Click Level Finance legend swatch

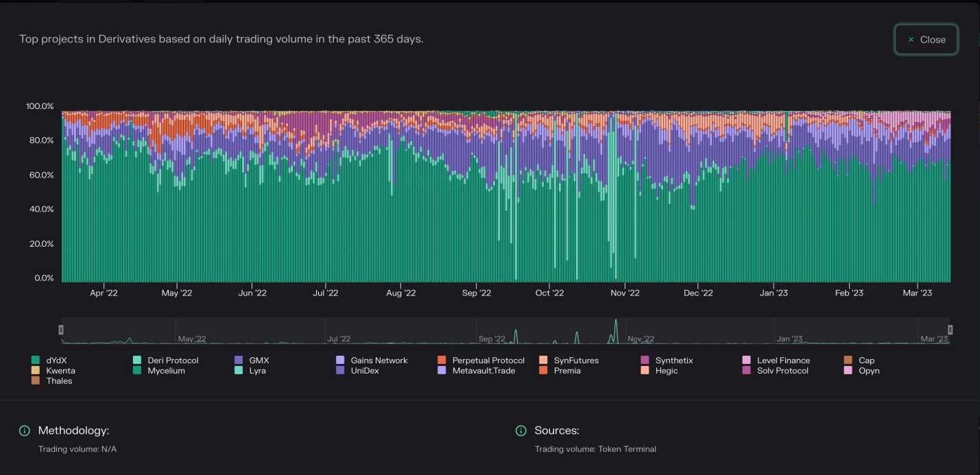(746, 361)
